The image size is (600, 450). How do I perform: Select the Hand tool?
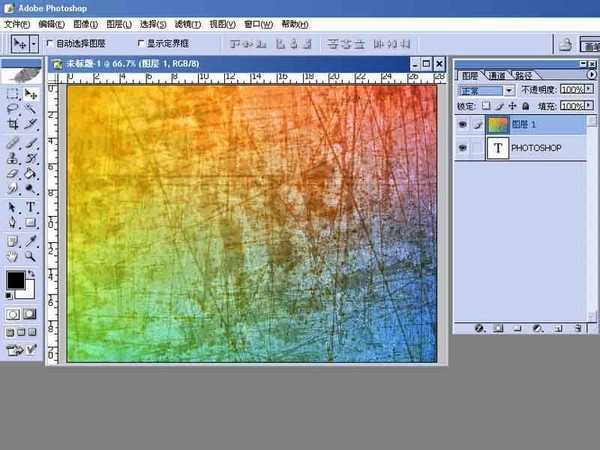click(x=13, y=256)
